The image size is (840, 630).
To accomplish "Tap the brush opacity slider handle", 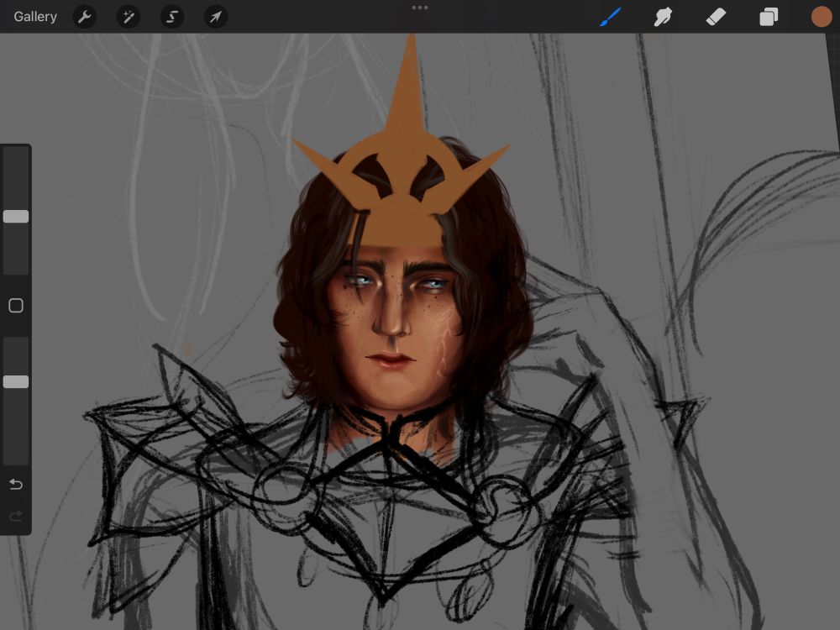I will tap(16, 381).
